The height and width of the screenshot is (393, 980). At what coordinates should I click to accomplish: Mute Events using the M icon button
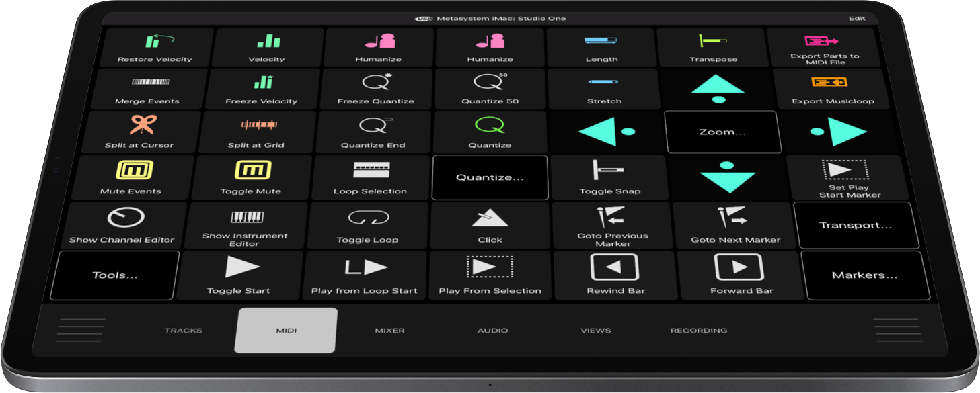point(132,177)
